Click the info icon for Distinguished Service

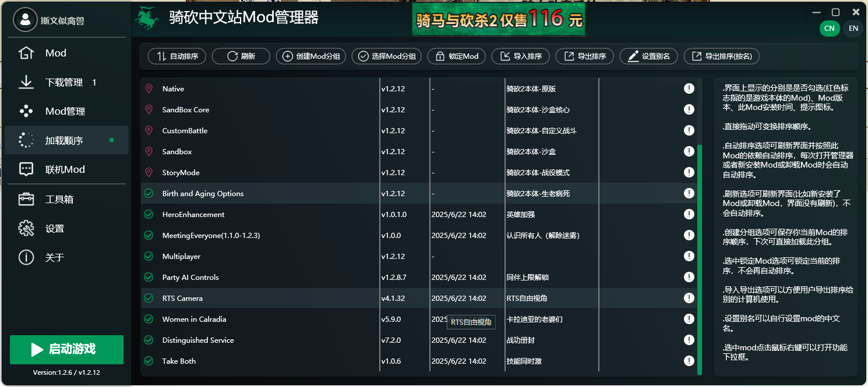(x=689, y=340)
